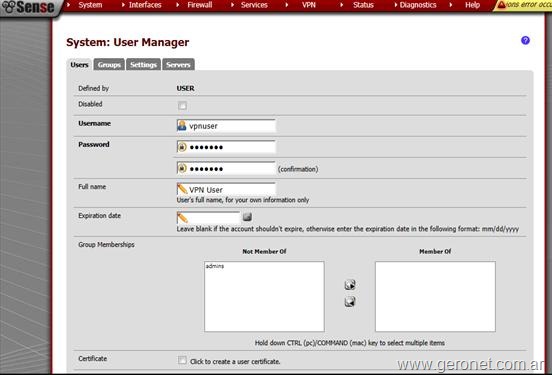Expand the System menu
Viewport: 552px width, 375px height.
(90, 5)
